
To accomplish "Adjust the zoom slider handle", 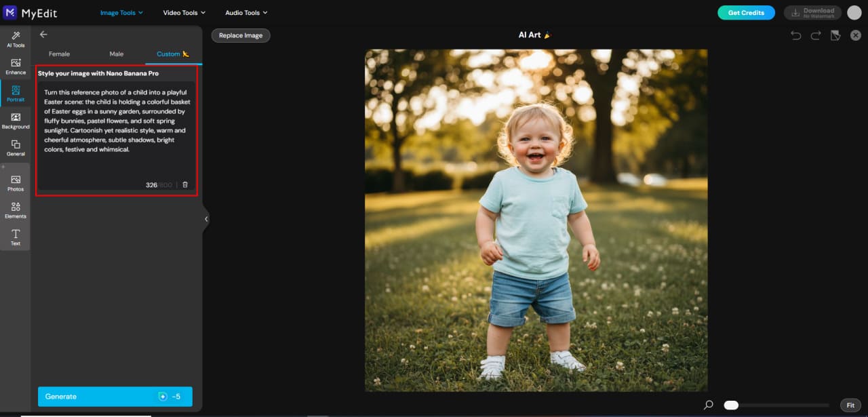I will click(x=731, y=405).
